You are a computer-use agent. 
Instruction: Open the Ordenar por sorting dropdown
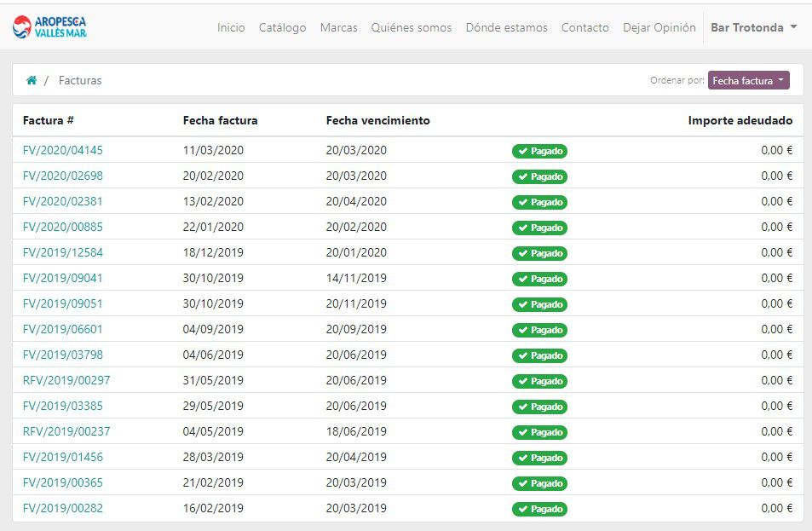click(x=748, y=80)
